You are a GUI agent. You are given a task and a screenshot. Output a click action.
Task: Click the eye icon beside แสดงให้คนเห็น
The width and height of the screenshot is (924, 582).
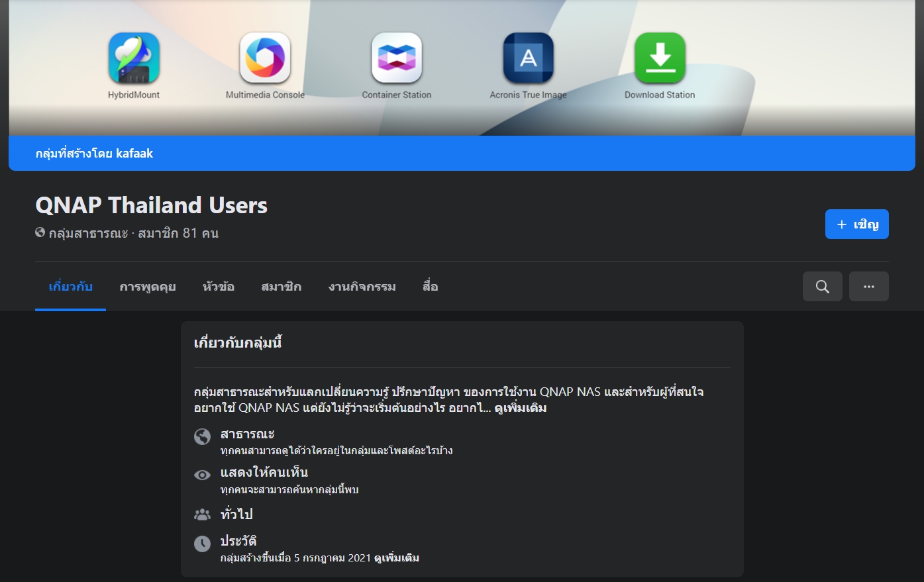pyautogui.click(x=202, y=475)
